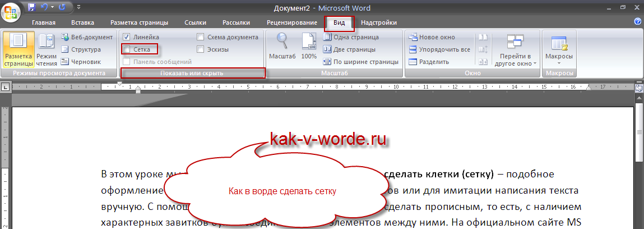
Task: Toggle the Линейка checkbox
Action: click(127, 37)
